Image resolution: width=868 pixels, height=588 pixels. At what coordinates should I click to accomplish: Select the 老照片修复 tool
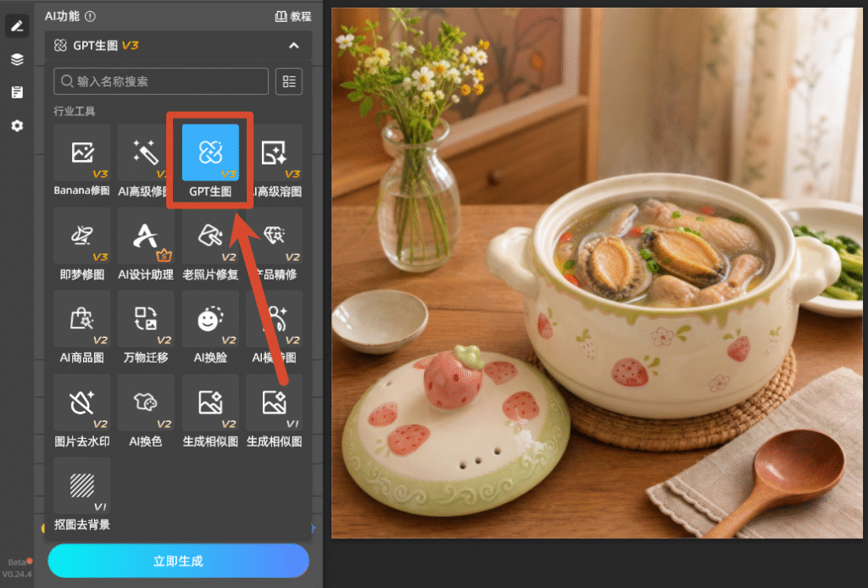coord(210,244)
